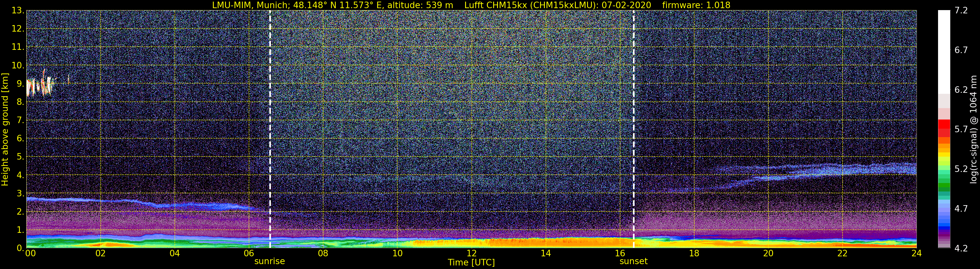Pick the red band of the colorbar
The width and height of the screenshot is (980, 269).
944,128
